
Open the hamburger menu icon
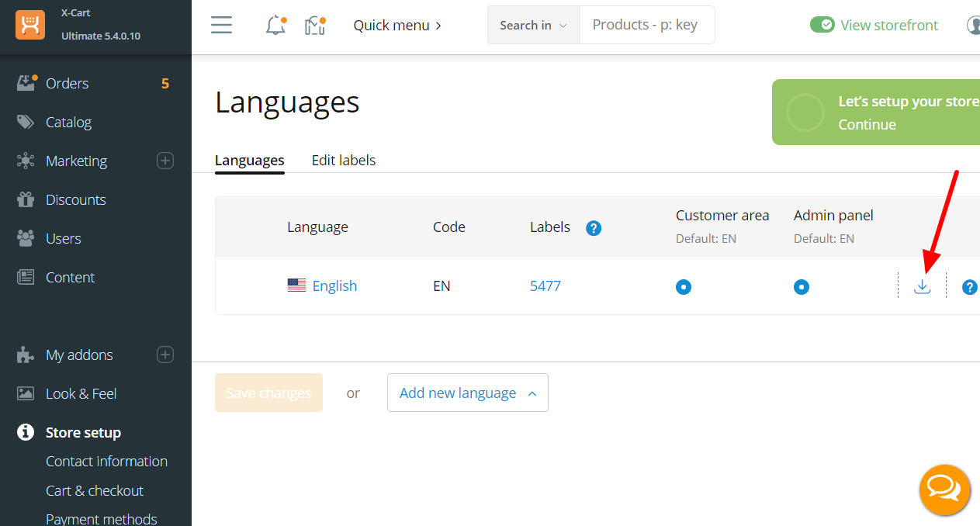pyautogui.click(x=221, y=25)
